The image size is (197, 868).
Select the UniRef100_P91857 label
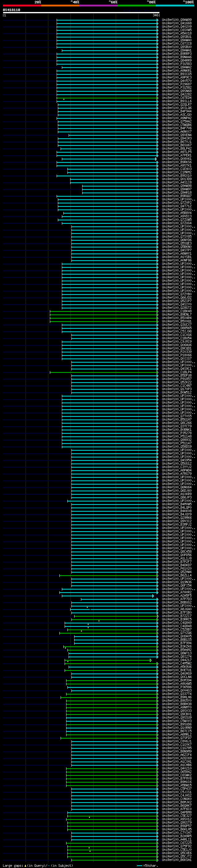pyautogui.click(x=176, y=379)
